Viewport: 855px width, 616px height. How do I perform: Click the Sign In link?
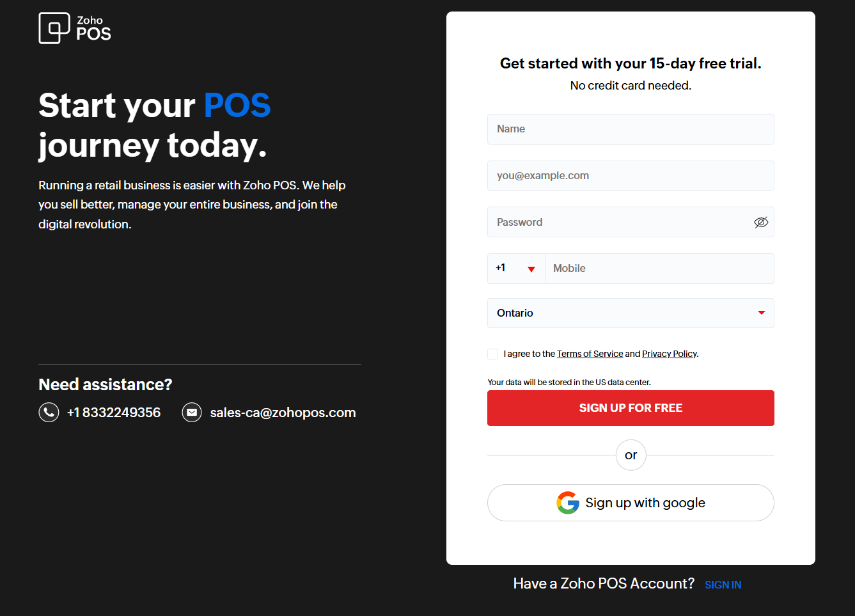coord(723,585)
